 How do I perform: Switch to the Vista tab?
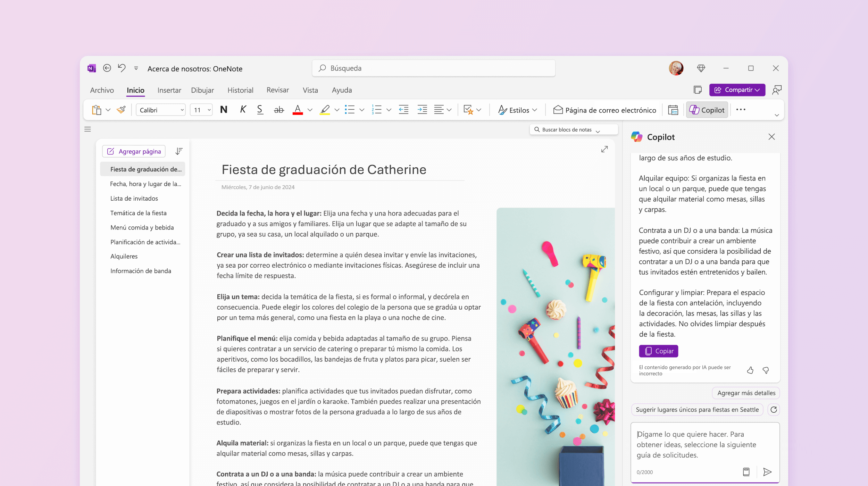(310, 90)
